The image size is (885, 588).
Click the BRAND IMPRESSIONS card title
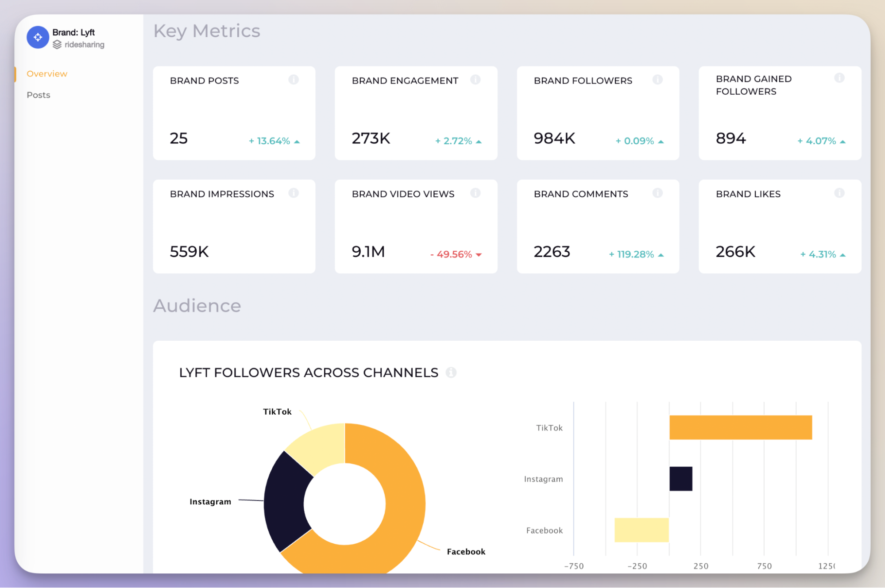pyautogui.click(x=222, y=194)
